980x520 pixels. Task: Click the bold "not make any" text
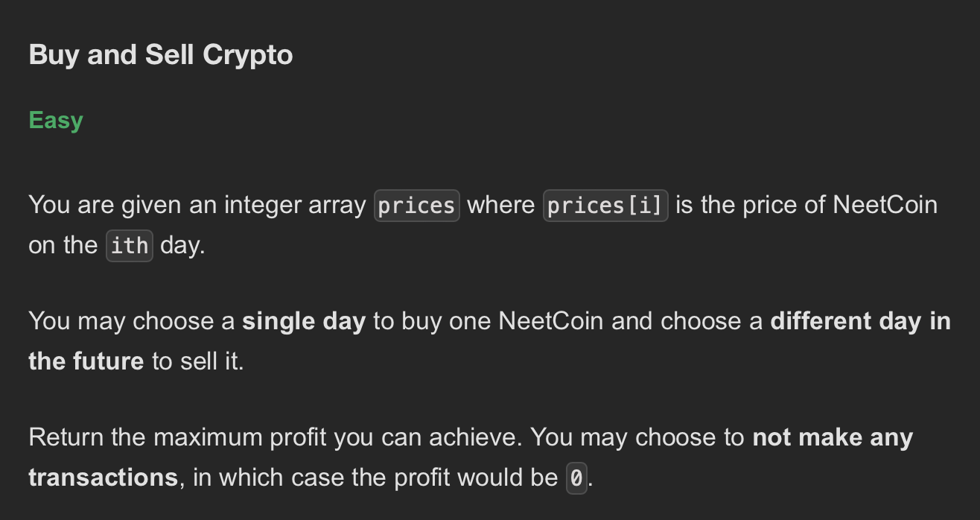[x=833, y=437]
